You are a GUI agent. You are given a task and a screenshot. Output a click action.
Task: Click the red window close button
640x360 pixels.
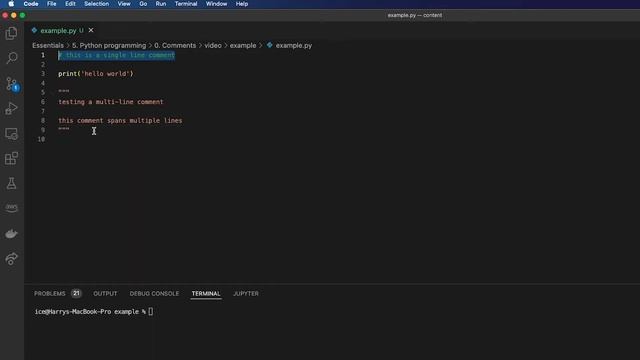[5, 15]
